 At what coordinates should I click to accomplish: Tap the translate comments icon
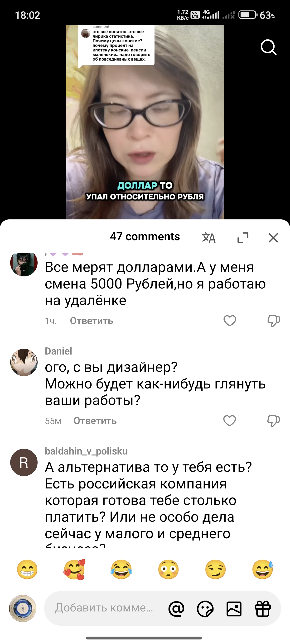tap(209, 237)
